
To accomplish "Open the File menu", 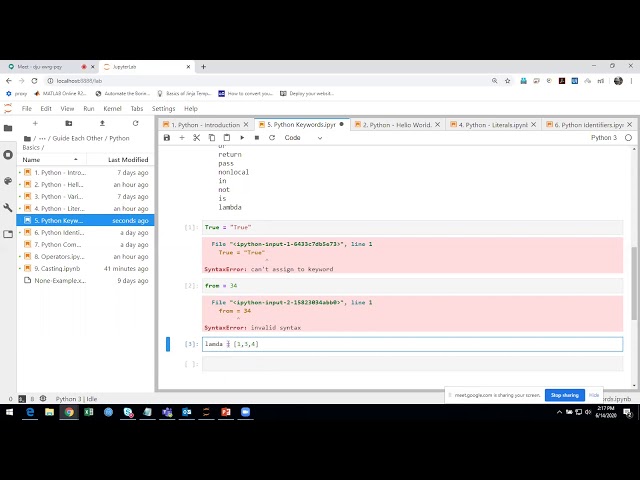I will [27, 109].
